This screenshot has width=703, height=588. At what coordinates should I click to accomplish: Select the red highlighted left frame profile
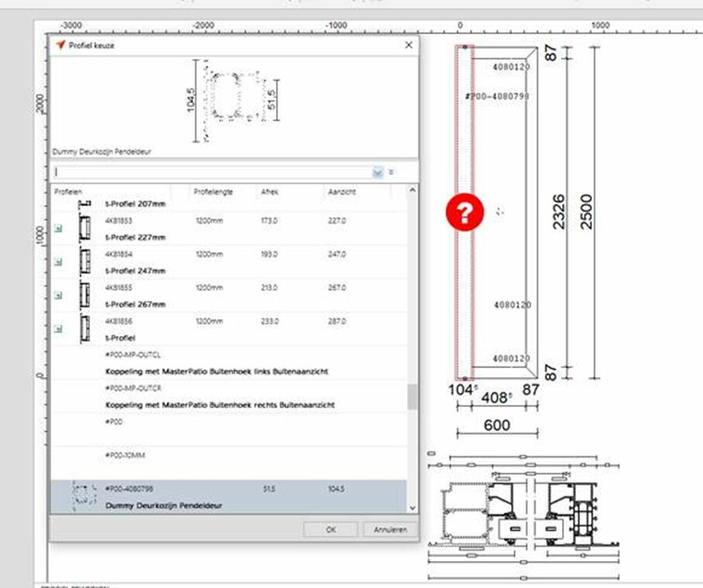coord(464,213)
